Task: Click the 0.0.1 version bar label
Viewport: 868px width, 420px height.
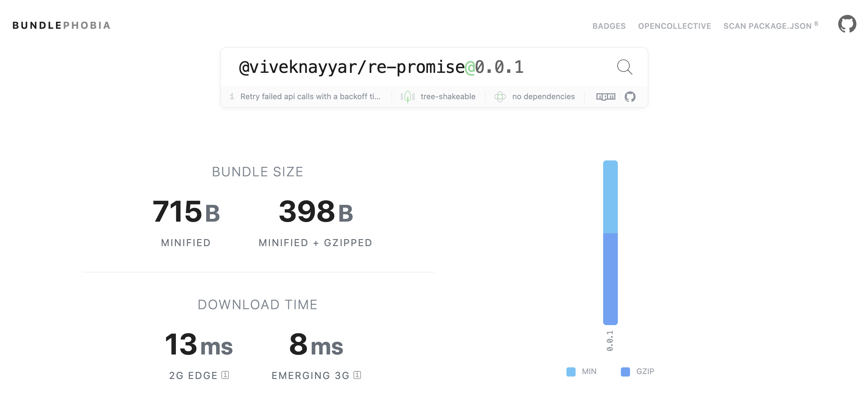Action: [x=610, y=341]
